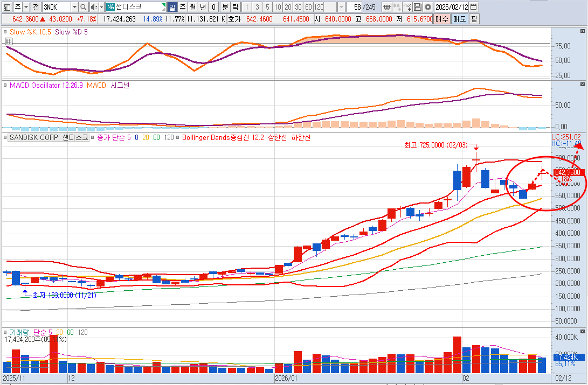
Task: Close the Slow %K indicator panel
Action: pos(582,31)
